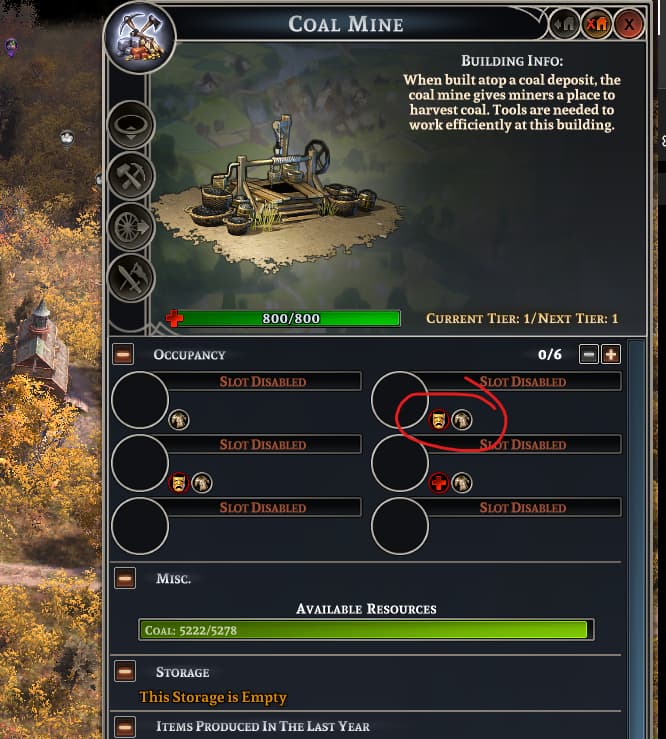Click the wagon wheel with arrow icon
The height and width of the screenshot is (739, 666).
131,228
